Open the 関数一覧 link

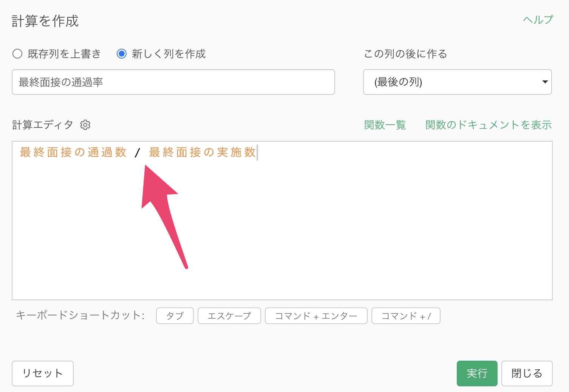385,125
